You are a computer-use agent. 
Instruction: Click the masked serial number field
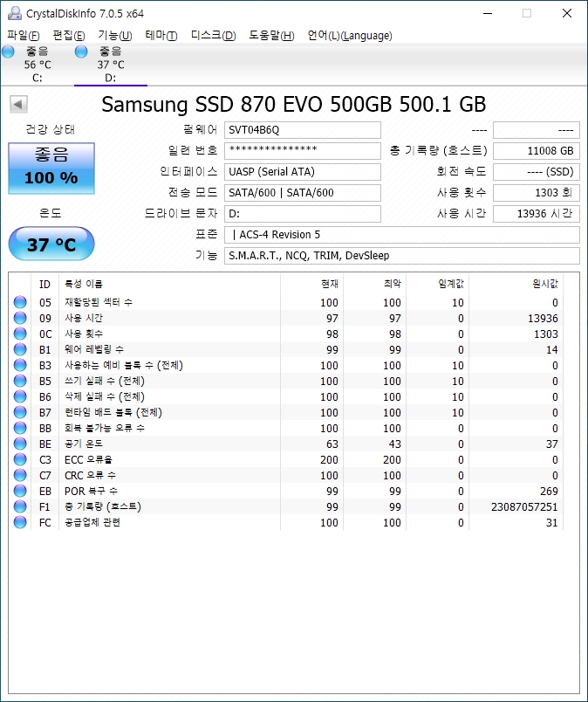(303, 150)
